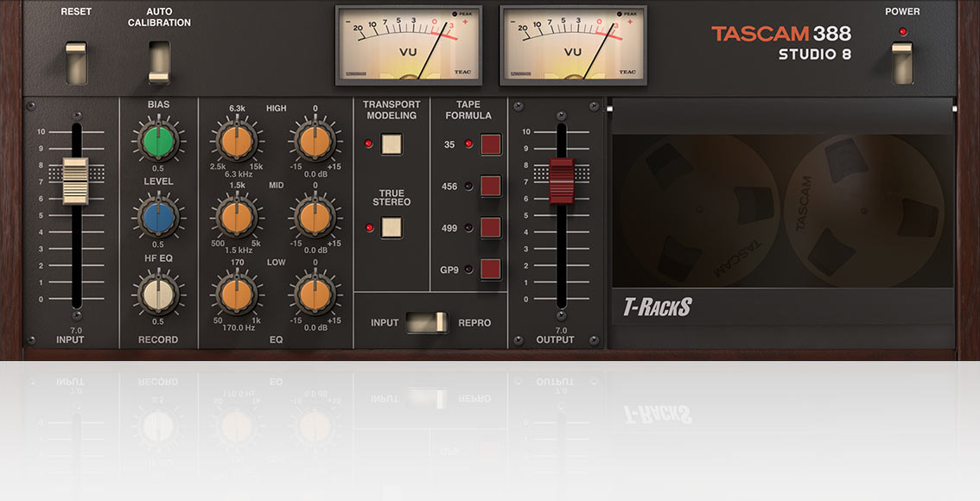
Task: Click the right VU meter
Action: click(x=573, y=45)
